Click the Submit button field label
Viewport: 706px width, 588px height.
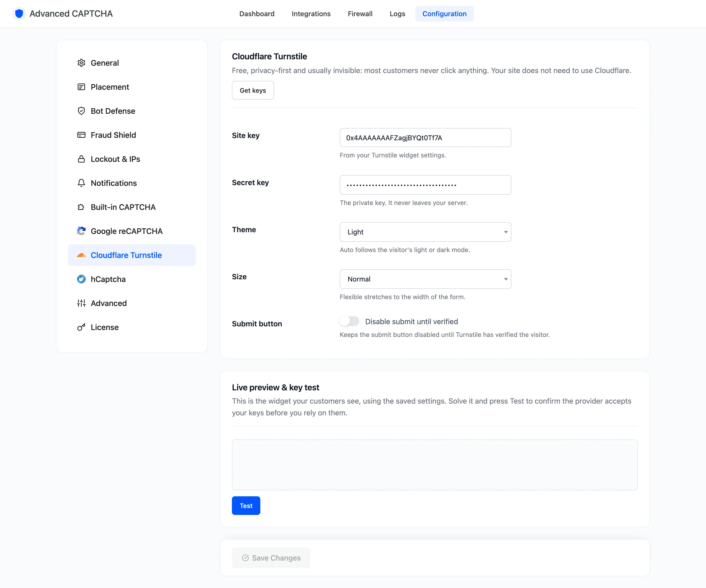(257, 324)
